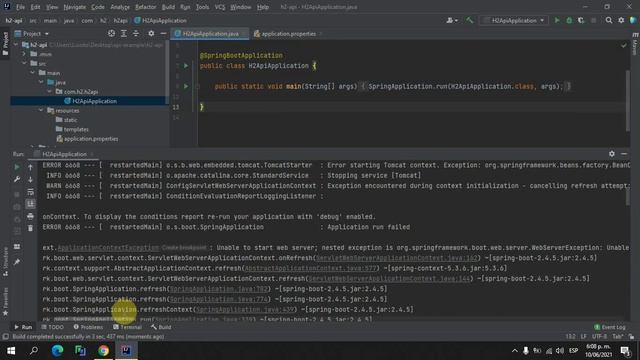Screen dimensions: 640x360
Task: Pin the Run tab
Action: pos(17,262)
